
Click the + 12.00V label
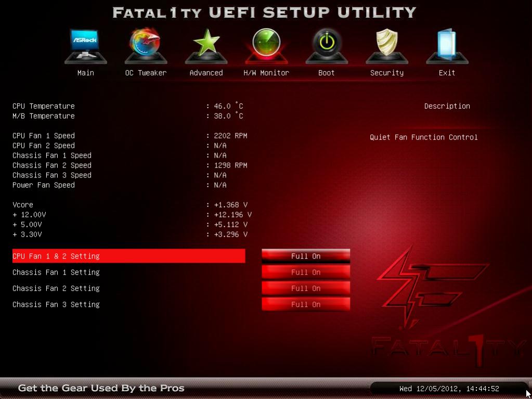29,215
